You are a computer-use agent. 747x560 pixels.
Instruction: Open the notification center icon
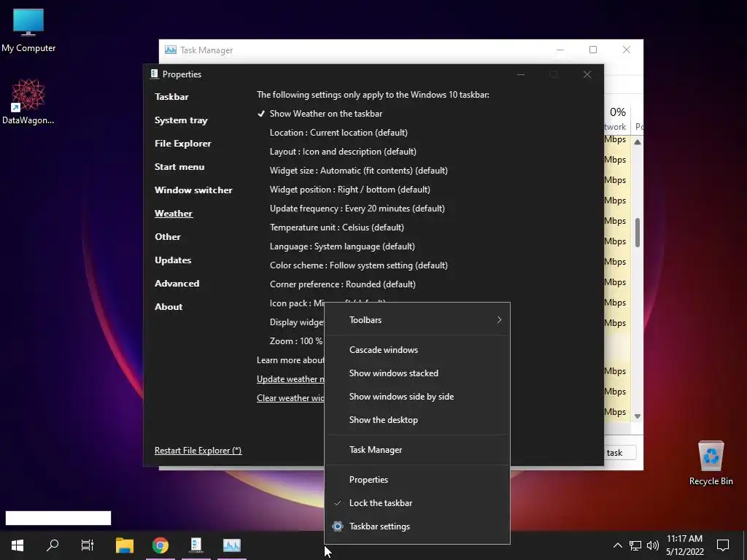point(723,545)
